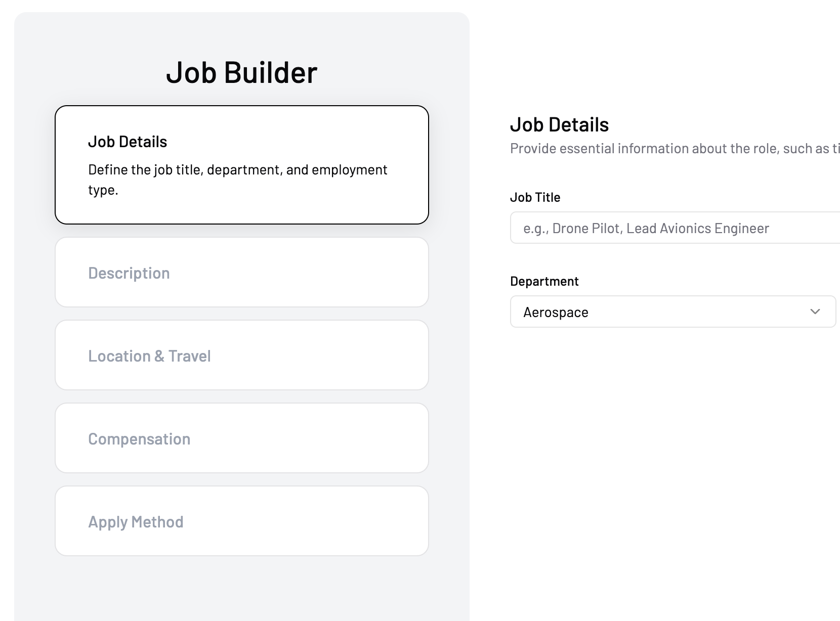Click the Job Title field label
840x621 pixels.
[x=535, y=197]
